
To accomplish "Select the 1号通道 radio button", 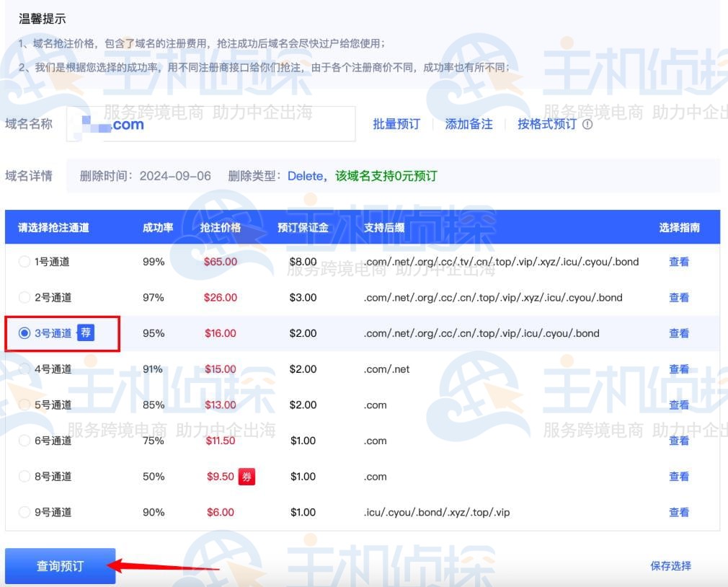I will (25, 262).
